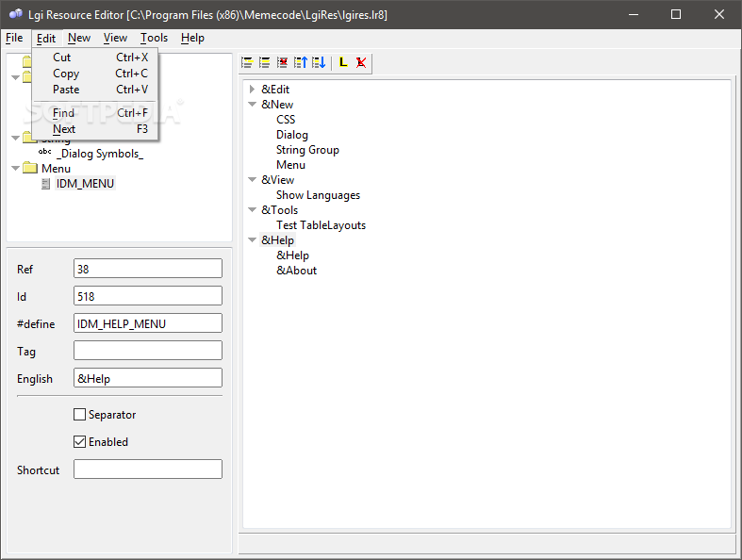Select the &New row in menu tree
742x560 pixels.
(277, 104)
